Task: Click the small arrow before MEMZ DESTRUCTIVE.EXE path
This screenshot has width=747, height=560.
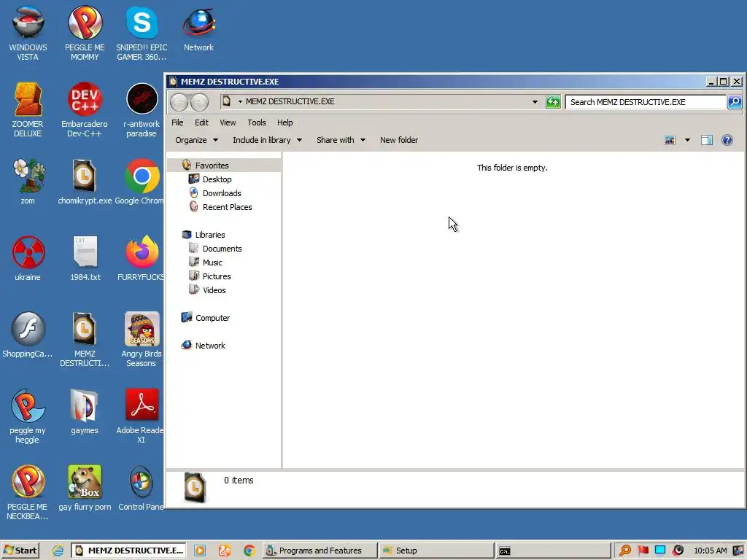Action: pyautogui.click(x=240, y=101)
